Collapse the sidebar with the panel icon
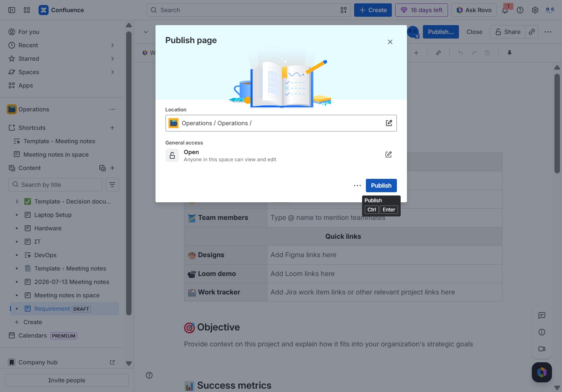Image resolution: width=562 pixels, height=392 pixels. 12,10
